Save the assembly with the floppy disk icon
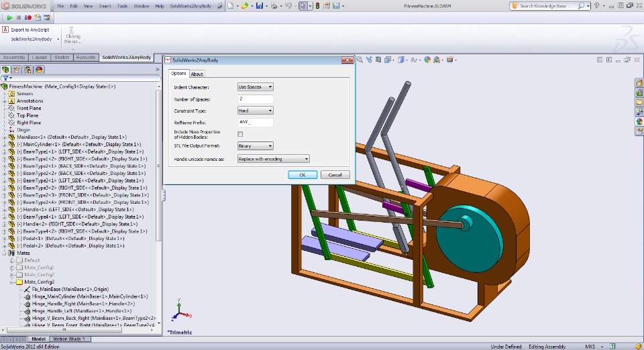 (260, 6)
